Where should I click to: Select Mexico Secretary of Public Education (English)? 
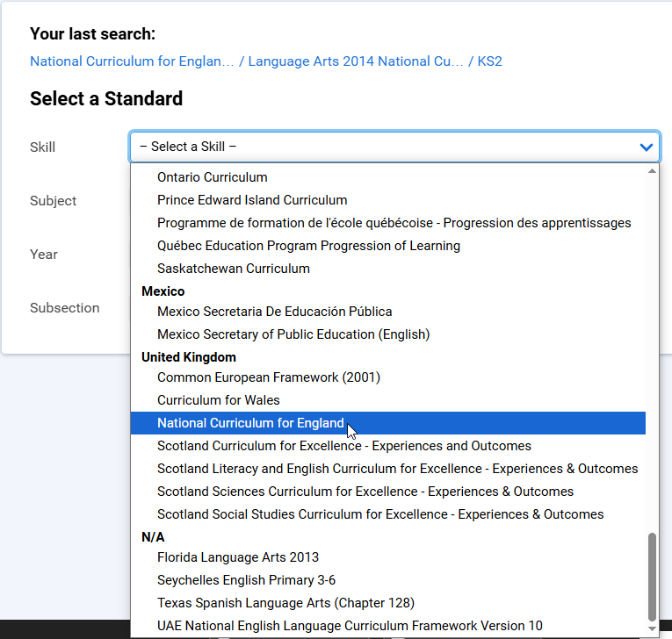point(388,334)
